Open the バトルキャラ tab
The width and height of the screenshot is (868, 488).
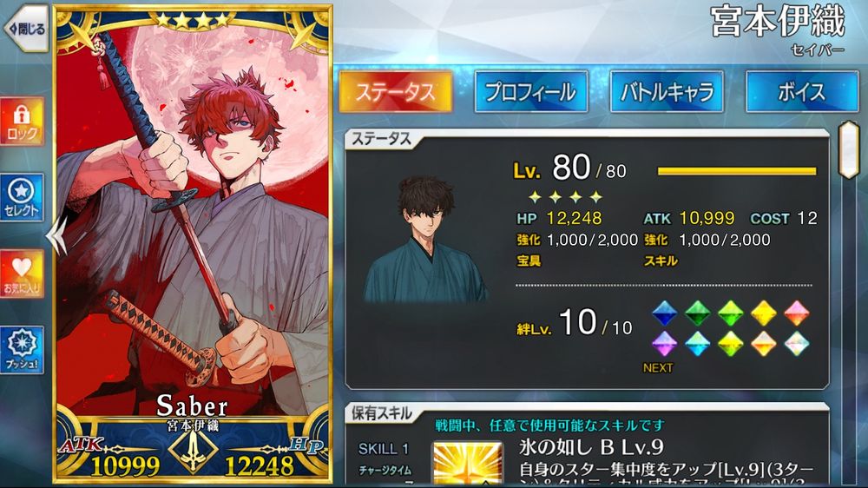tap(667, 92)
